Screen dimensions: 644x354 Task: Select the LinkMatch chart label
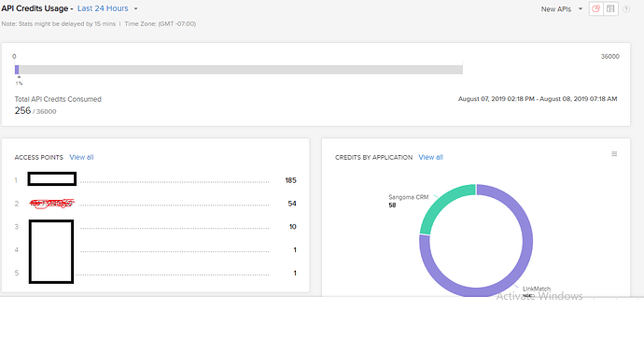tap(537, 289)
